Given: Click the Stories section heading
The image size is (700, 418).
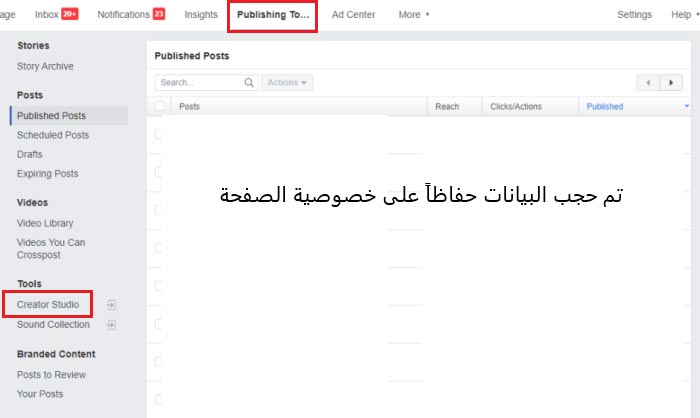Looking at the screenshot, I should coord(33,46).
